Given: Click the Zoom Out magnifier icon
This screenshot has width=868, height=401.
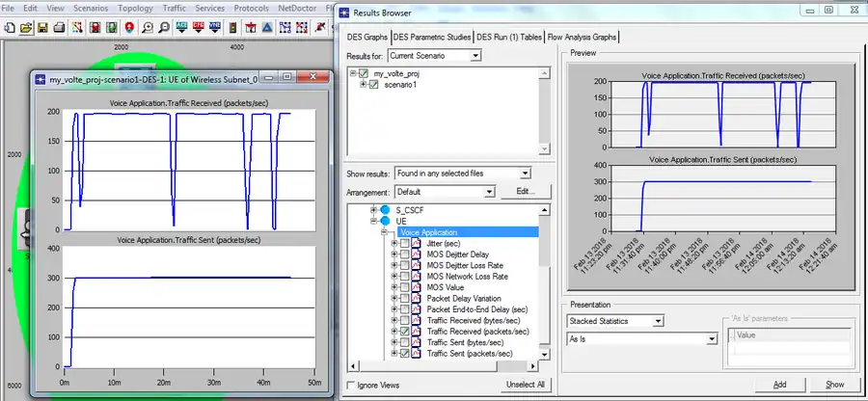Looking at the screenshot, I should point(164,27).
